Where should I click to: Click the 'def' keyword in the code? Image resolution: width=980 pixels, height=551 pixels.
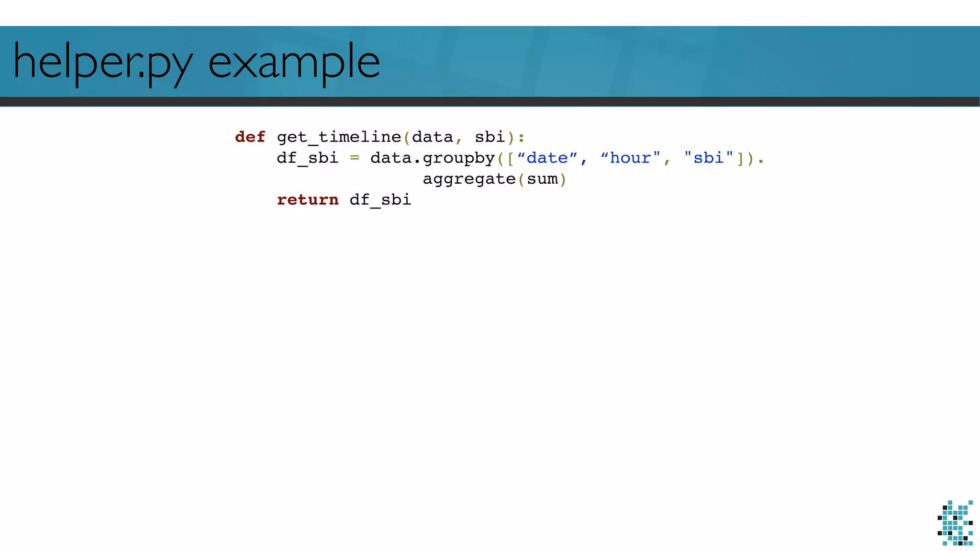point(250,137)
